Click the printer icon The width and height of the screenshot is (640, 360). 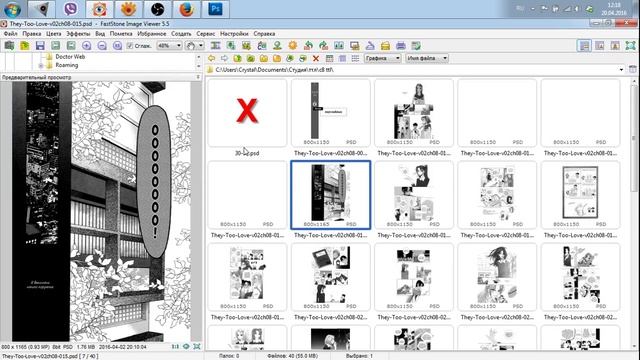[x=400, y=46]
